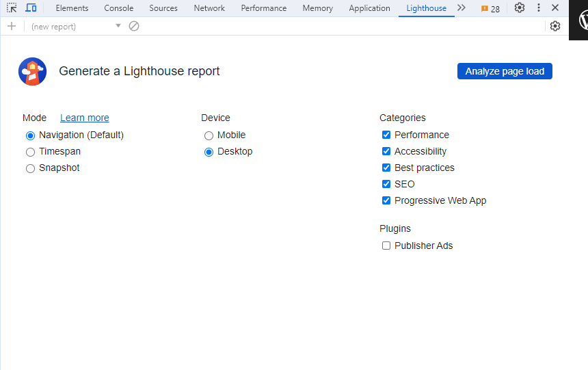Activate the inspect element picker icon
The height and width of the screenshot is (370, 588).
click(x=12, y=8)
